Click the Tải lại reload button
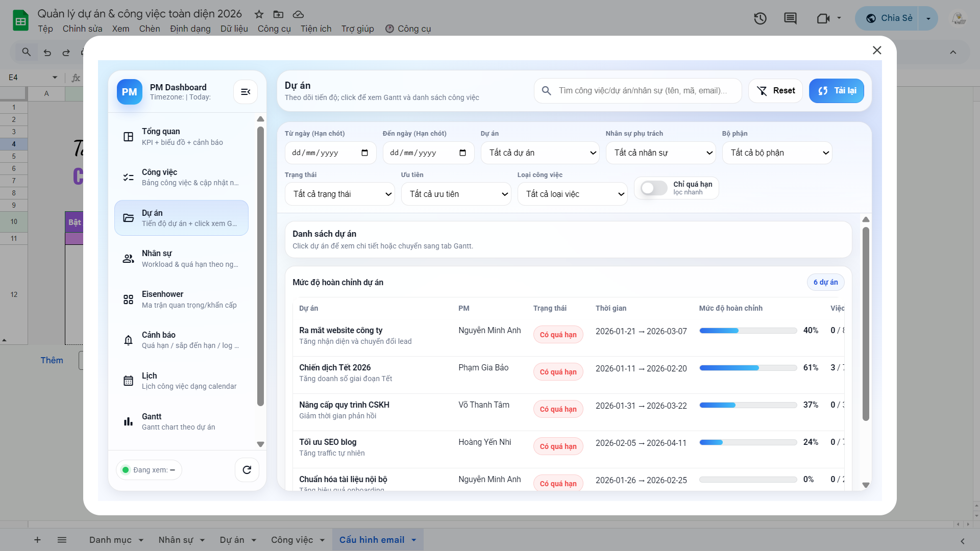The height and width of the screenshot is (551, 980). pyautogui.click(x=837, y=91)
